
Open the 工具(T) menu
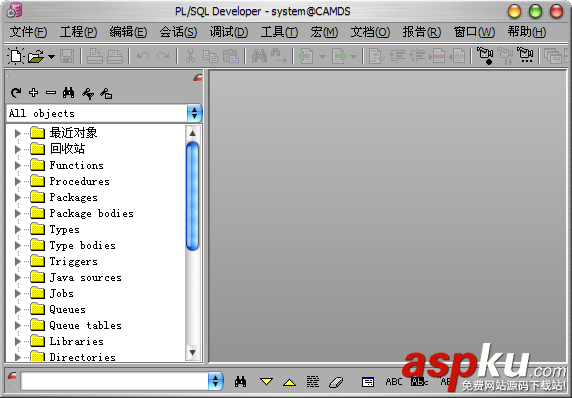click(279, 32)
